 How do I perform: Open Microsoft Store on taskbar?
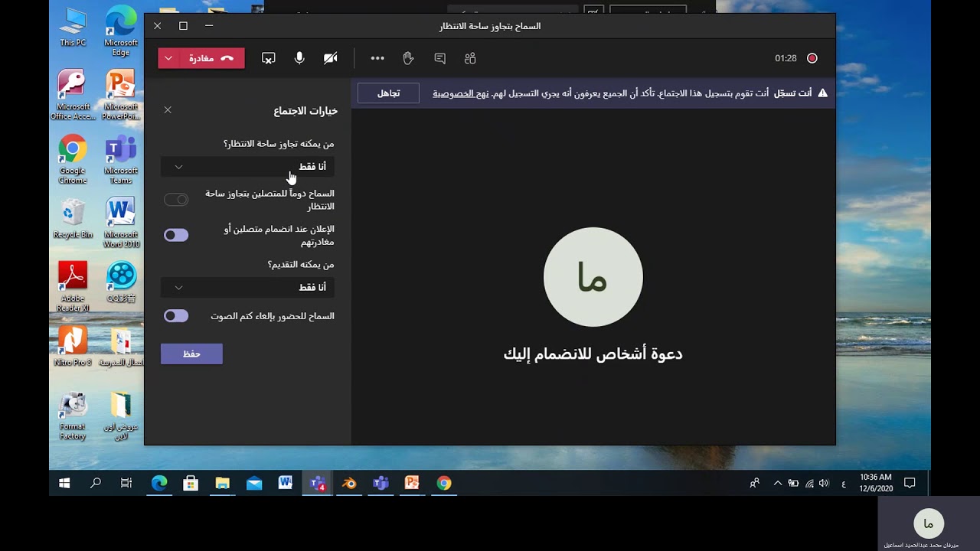tap(191, 483)
